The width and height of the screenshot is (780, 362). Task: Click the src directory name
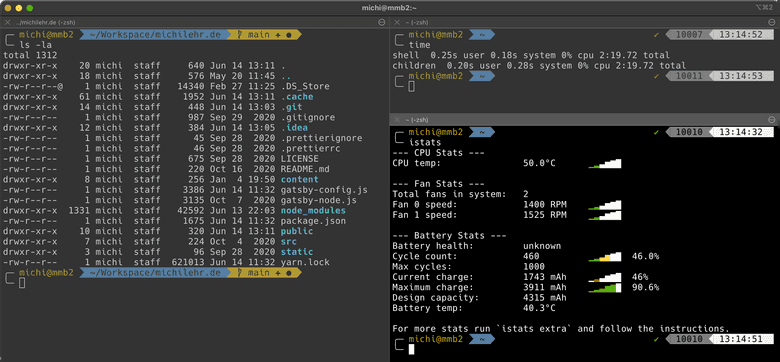coord(289,242)
